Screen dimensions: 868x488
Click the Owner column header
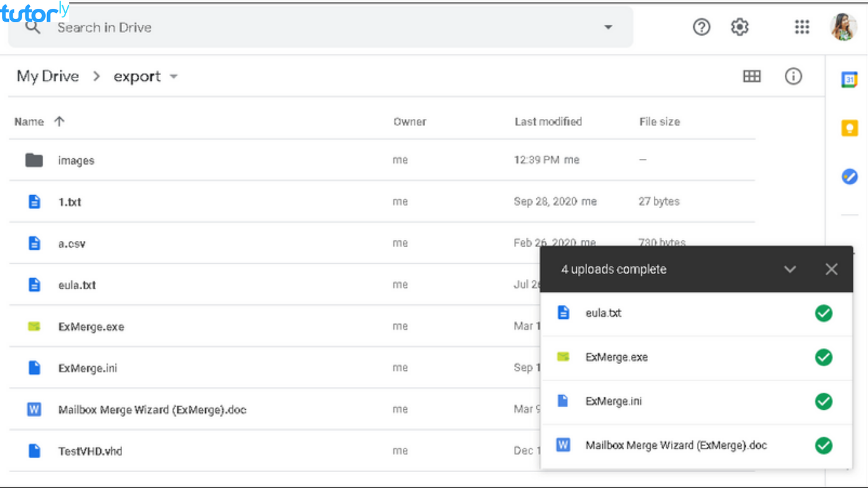click(409, 121)
